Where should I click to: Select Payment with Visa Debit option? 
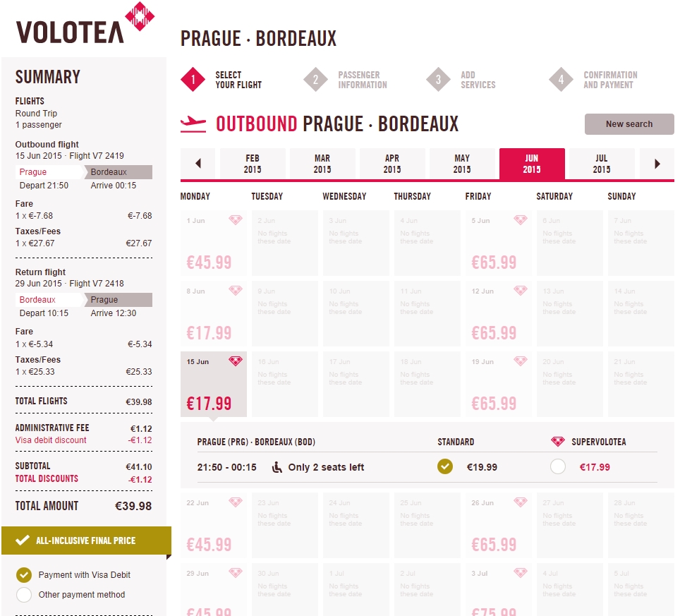click(24, 575)
